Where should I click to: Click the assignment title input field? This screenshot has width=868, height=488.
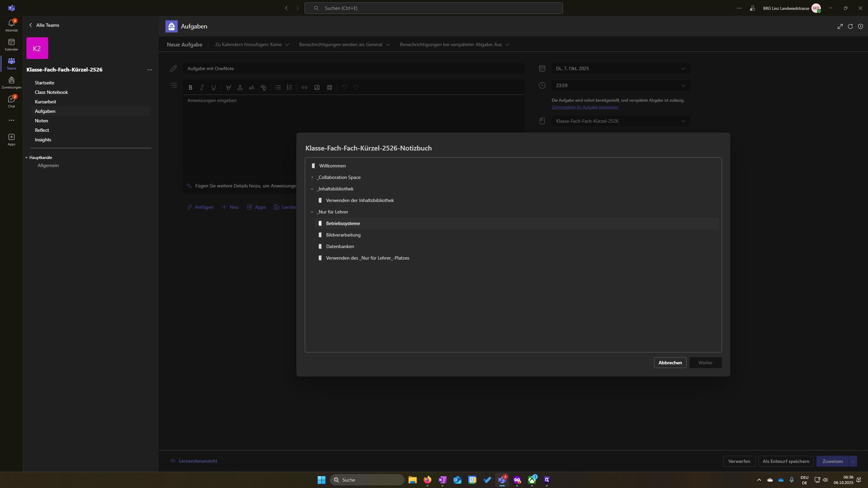(354, 68)
